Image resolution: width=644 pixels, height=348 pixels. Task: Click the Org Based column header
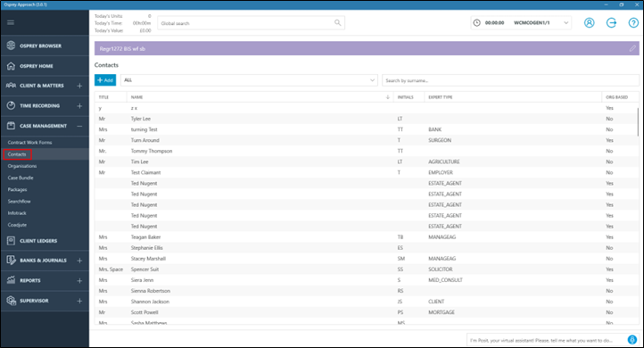point(617,97)
